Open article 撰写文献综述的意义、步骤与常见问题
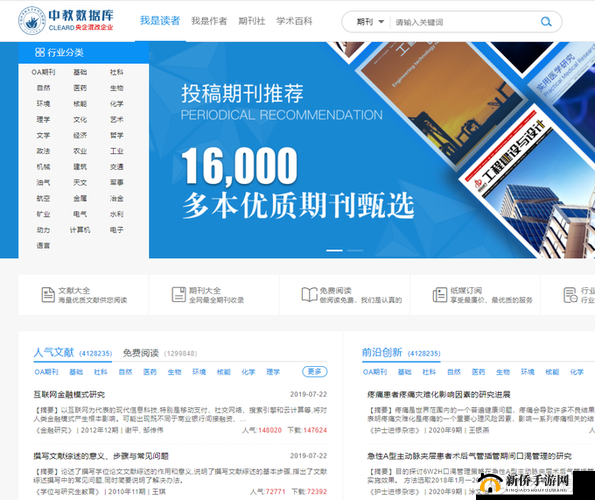 coord(101,456)
